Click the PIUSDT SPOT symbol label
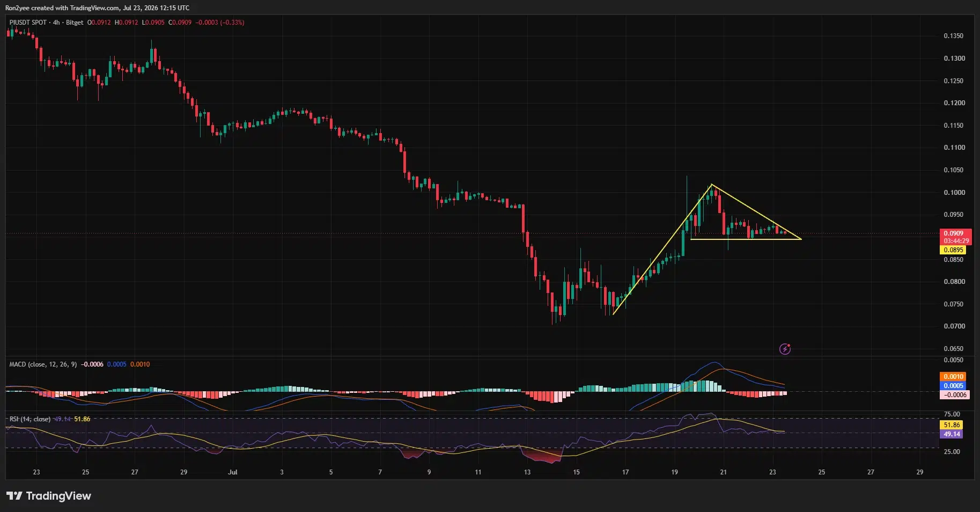Screen dimensions: 980x512 pos(28,23)
